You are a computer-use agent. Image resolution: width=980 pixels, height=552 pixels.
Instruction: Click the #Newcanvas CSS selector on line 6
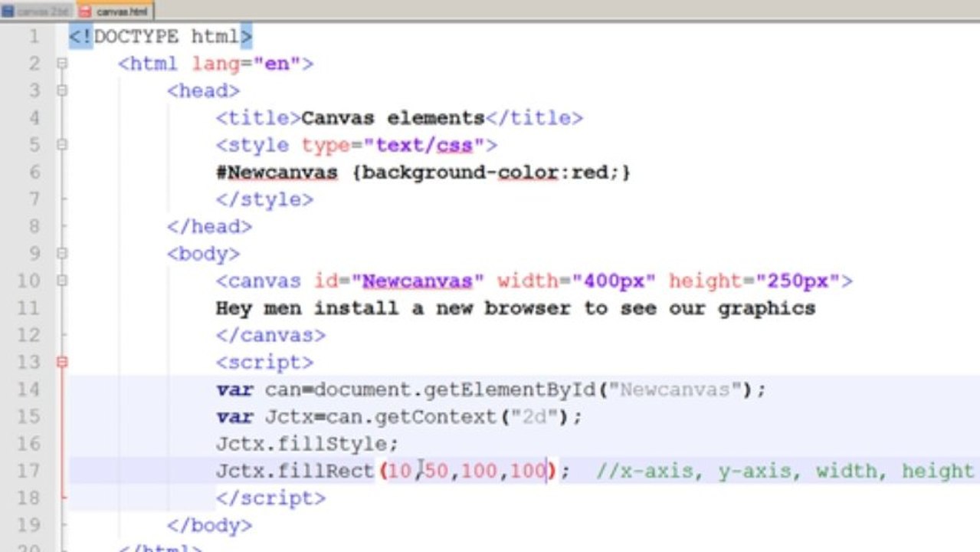click(x=277, y=172)
